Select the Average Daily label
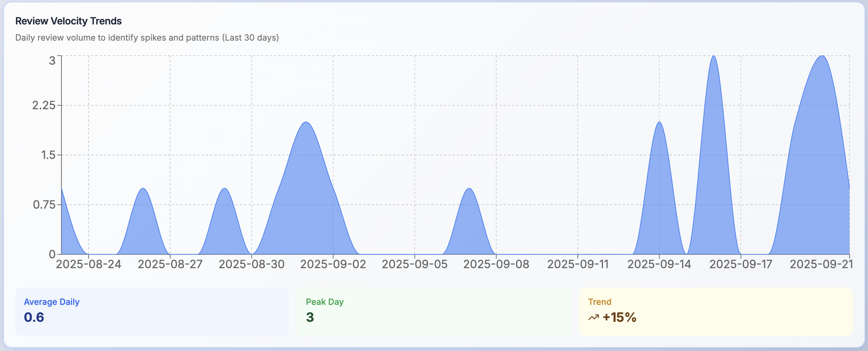Screen dimensions: 868x351 click(52, 302)
